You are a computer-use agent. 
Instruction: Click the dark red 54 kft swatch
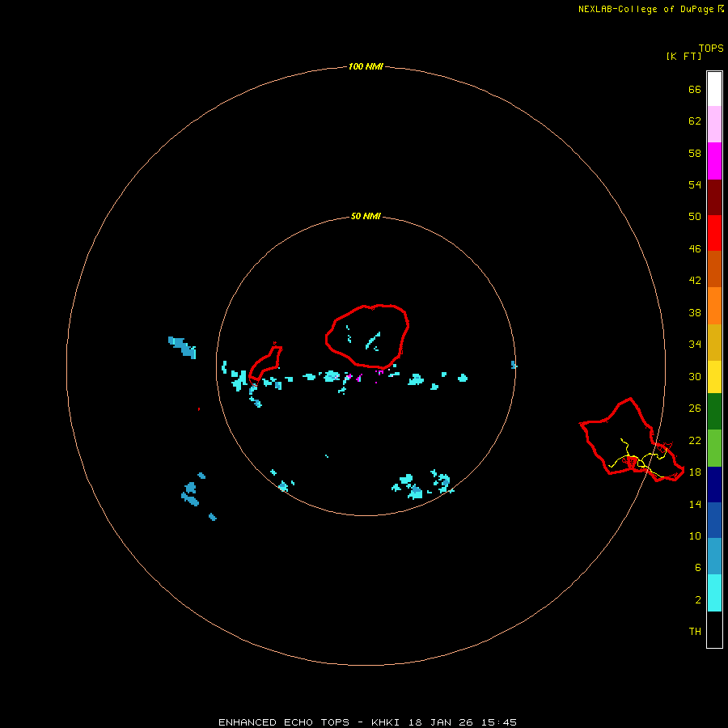[714, 197]
